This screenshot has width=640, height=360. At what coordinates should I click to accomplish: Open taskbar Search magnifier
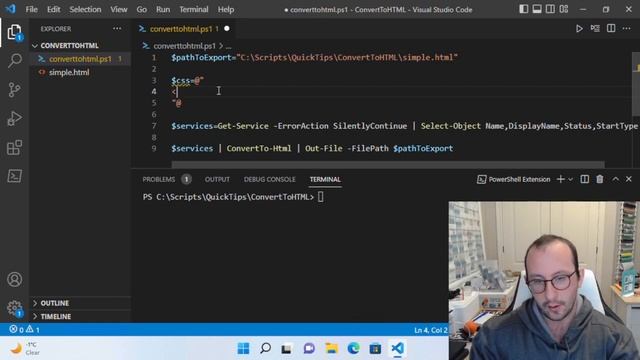click(265, 348)
